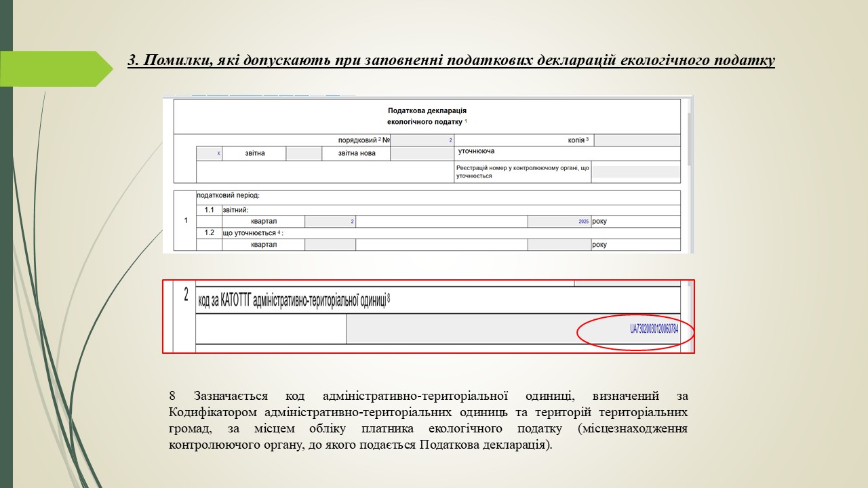The image size is (868, 488).
Task: Click the empty year field in row 1.2
Action: click(559, 245)
